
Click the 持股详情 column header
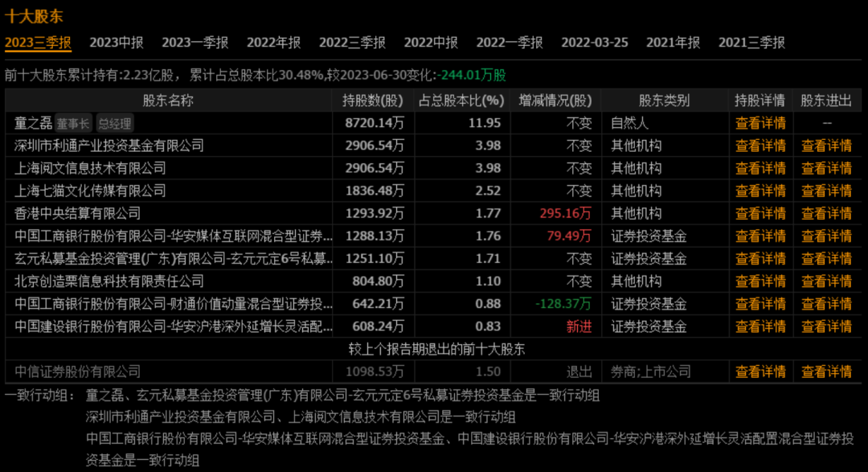coord(759,101)
